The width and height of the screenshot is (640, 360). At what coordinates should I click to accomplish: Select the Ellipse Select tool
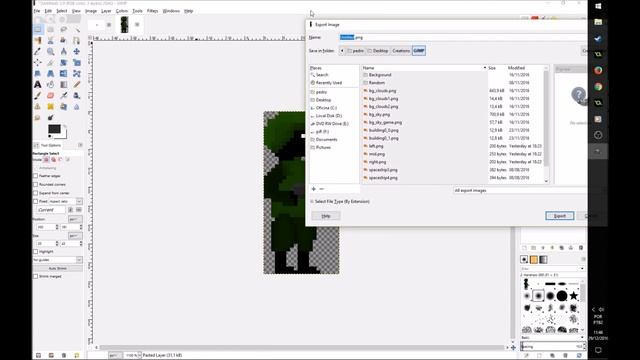[x=51, y=29]
